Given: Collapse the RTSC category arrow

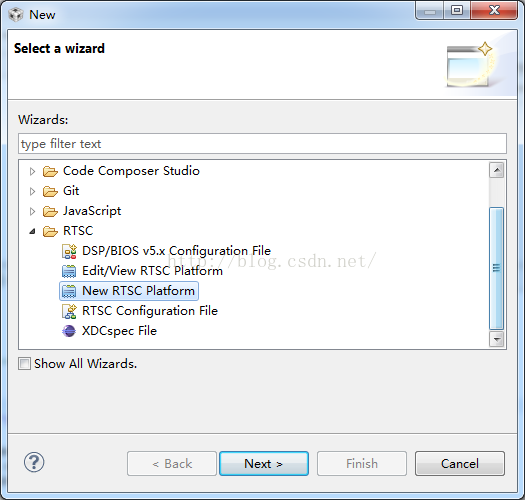Looking at the screenshot, I should [32, 231].
